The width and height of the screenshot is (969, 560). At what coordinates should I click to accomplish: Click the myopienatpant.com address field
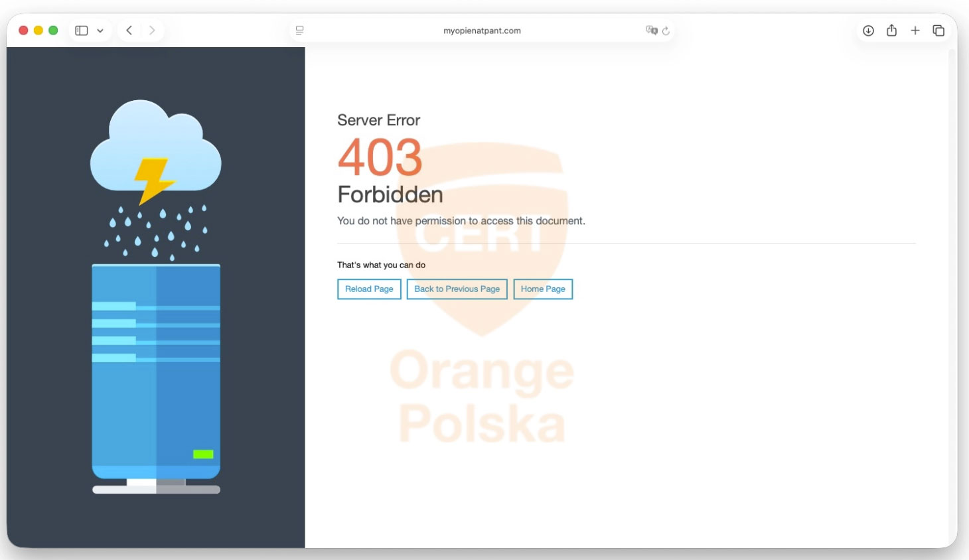pos(482,31)
